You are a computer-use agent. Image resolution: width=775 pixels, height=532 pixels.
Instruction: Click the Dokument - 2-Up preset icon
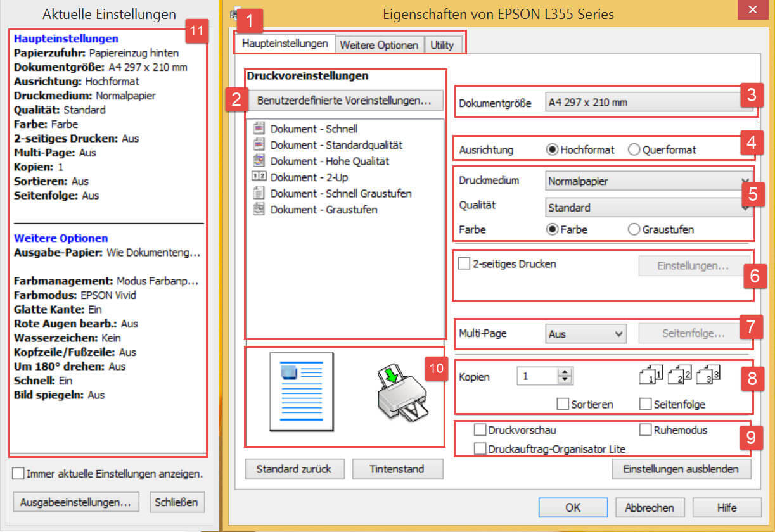(x=259, y=177)
